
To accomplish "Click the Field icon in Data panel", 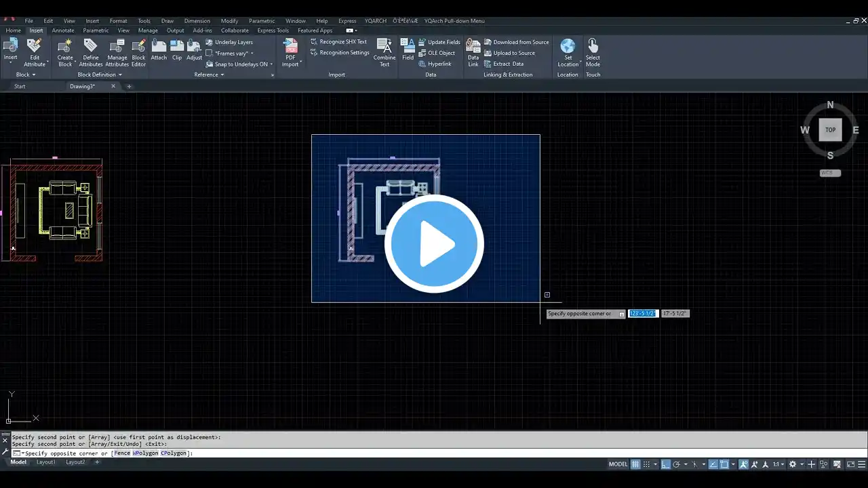I will pos(408,50).
